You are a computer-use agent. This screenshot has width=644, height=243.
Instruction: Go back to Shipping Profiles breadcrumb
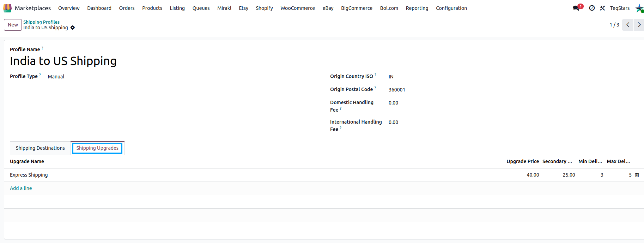(41, 22)
